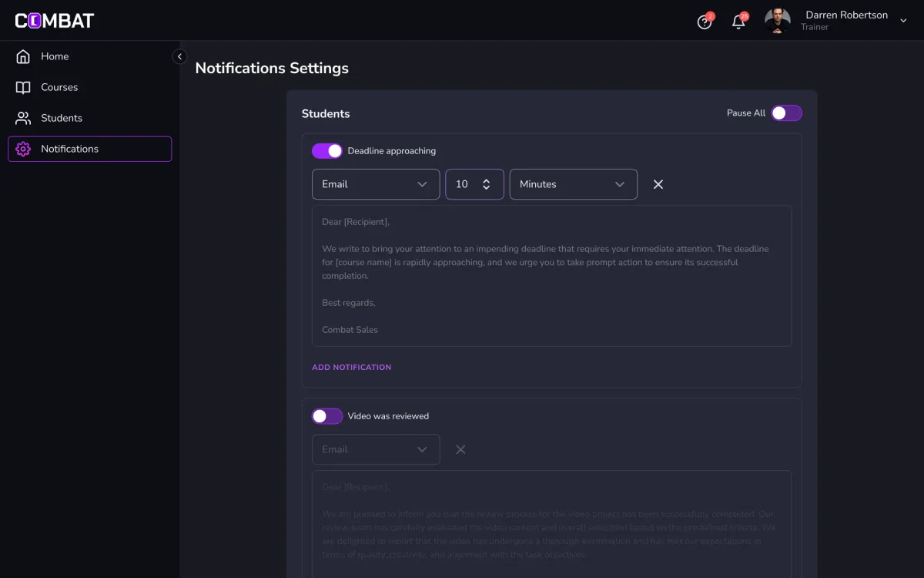Click the number stepper showing 10
Viewport: 924px width, 578px height.
[x=474, y=184]
